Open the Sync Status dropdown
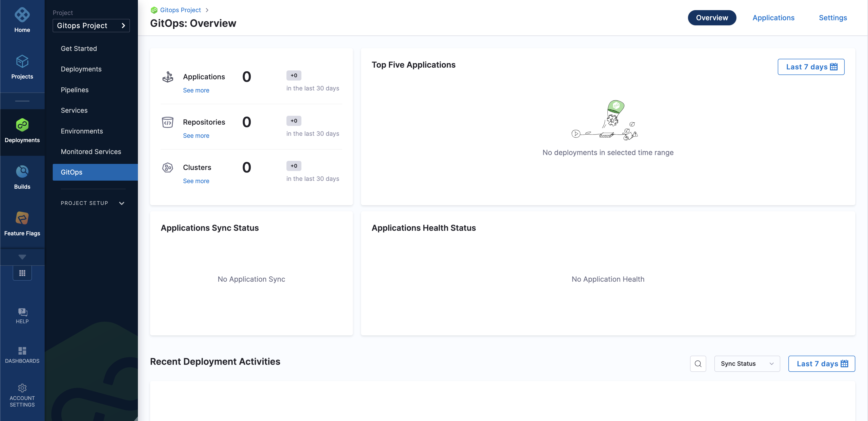868x421 pixels. pyautogui.click(x=747, y=363)
